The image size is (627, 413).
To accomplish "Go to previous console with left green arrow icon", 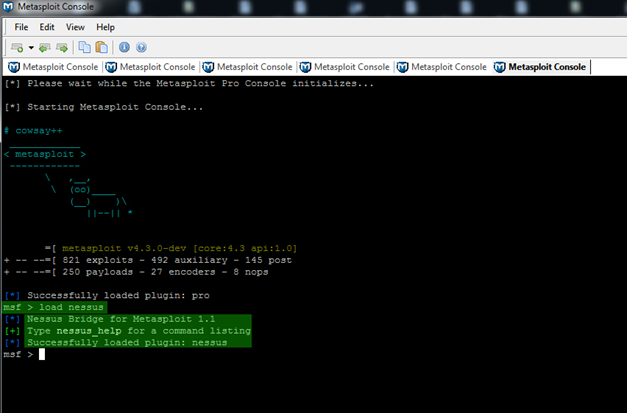I will pyautogui.click(x=44, y=48).
